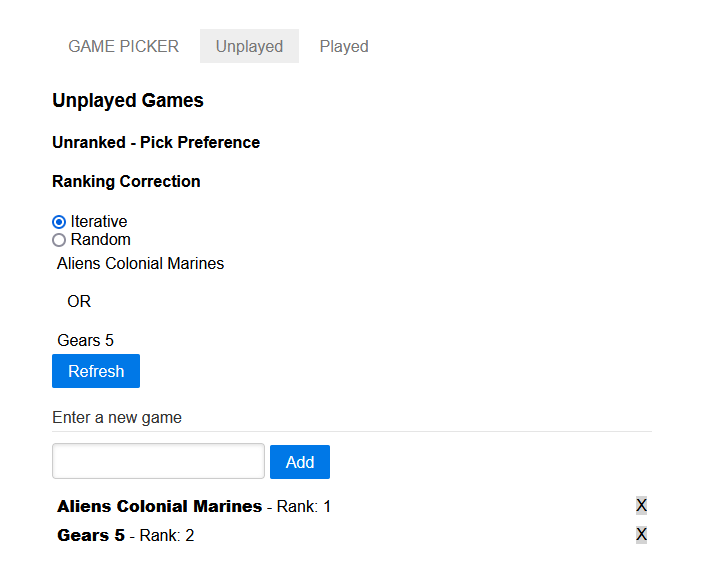
Task: Select bold Aliens Colonial Marines list entry
Action: [159, 506]
